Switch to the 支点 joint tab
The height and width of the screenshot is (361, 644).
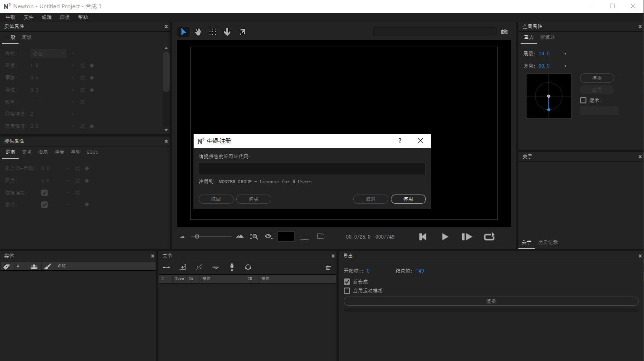[27, 152]
